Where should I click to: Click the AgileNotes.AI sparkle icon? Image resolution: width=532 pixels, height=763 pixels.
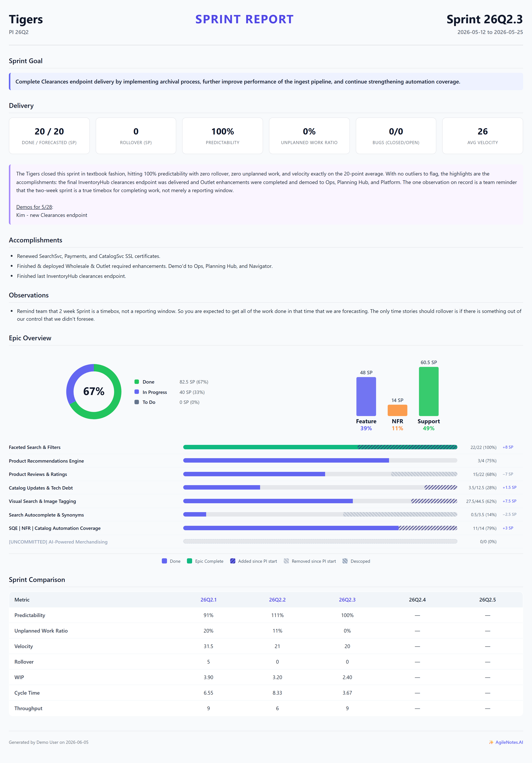click(x=491, y=742)
